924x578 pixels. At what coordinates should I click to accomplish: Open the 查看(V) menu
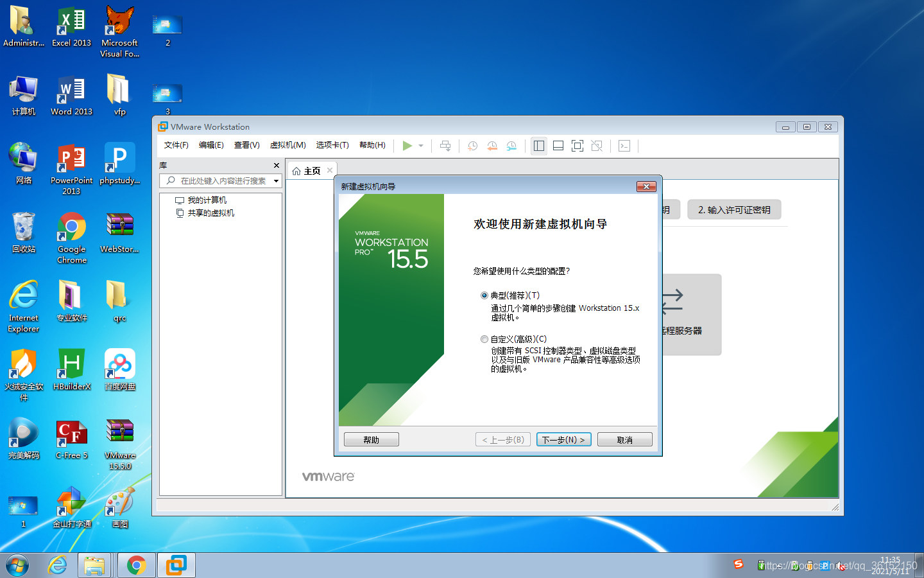point(246,145)
